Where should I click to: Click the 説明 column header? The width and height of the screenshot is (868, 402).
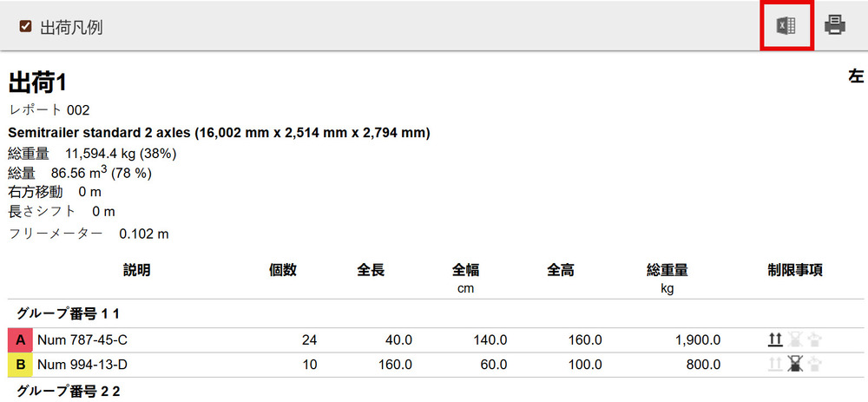[x=136, y=271]
